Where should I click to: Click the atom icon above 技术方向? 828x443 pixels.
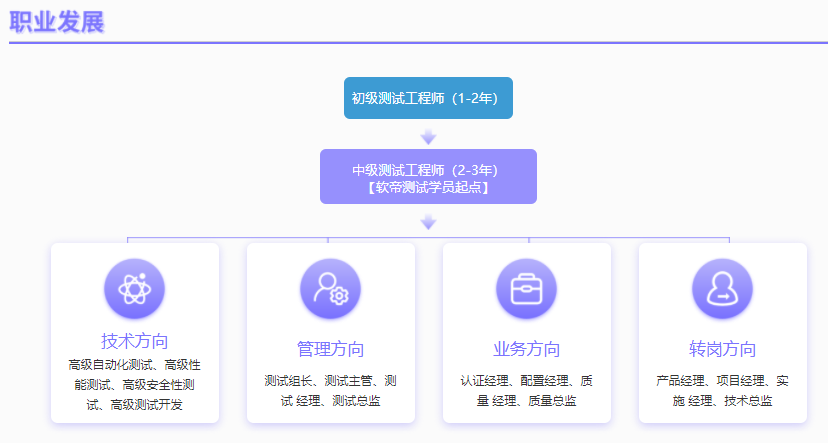click(134, 290)
